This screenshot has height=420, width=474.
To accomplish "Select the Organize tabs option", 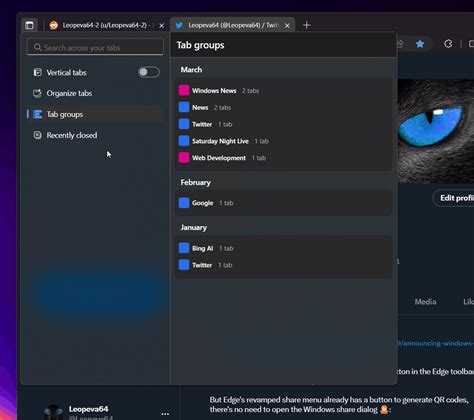I will (95, 93).
